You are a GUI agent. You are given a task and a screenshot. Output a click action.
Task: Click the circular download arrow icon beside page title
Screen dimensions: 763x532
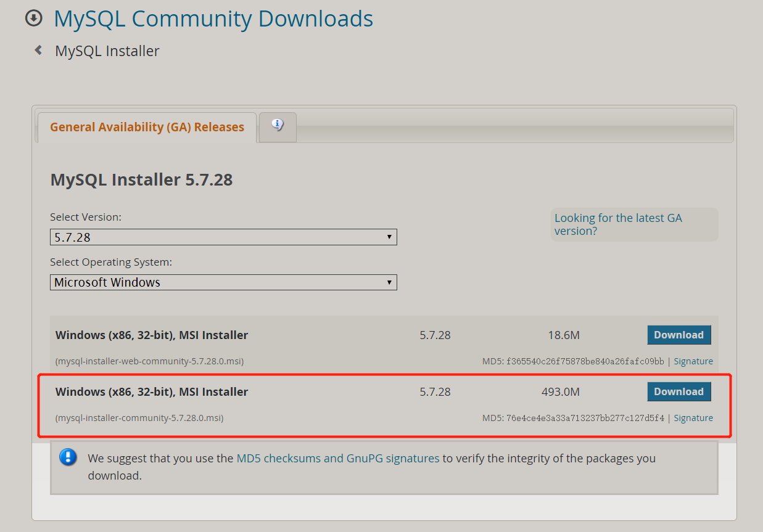33,18
